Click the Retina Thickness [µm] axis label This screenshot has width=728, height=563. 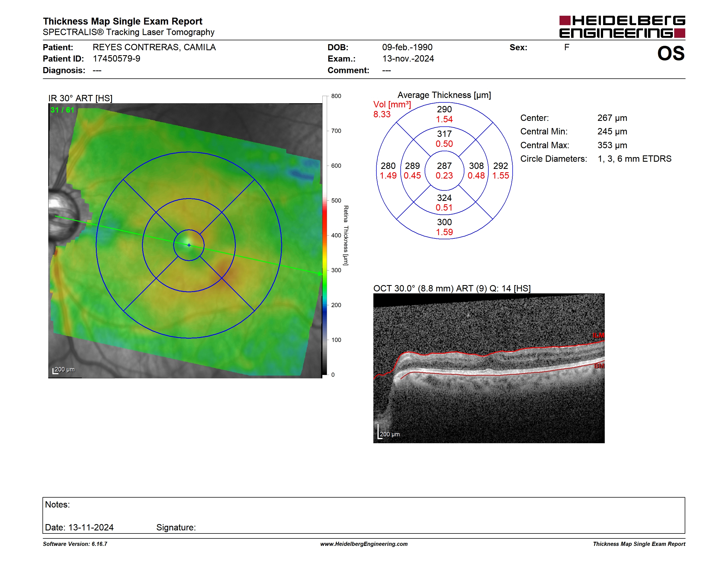point(346,235)
